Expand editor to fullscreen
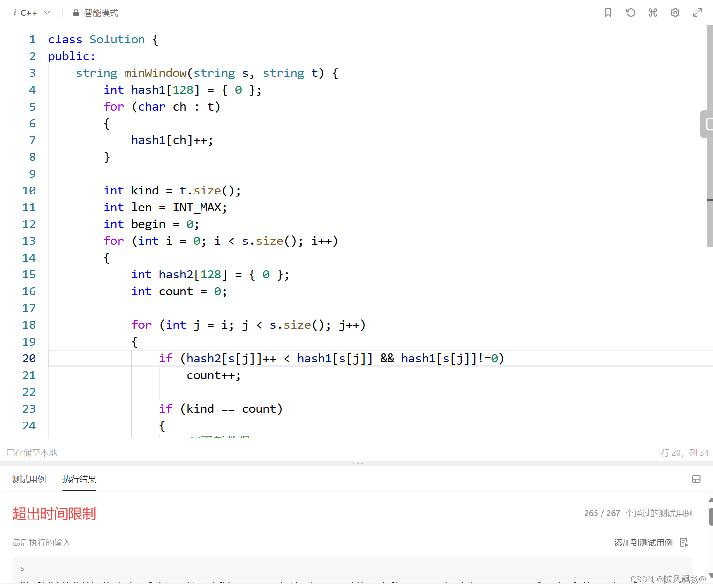Image resolution: width=713 pixels, height=588 pixels. tap(698, 13)
